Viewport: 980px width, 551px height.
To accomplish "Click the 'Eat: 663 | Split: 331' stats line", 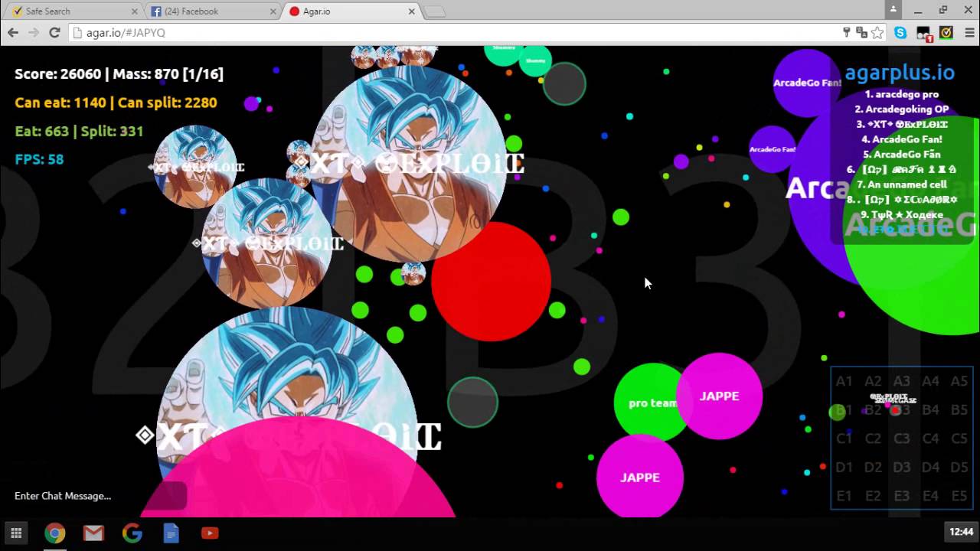I will click(79, 131).
